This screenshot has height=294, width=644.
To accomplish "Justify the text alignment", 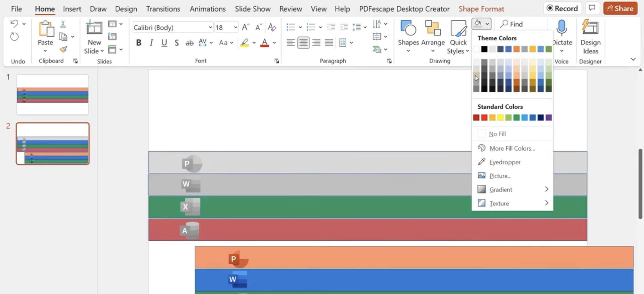I will pyautogui.click(x=329, y=43).
